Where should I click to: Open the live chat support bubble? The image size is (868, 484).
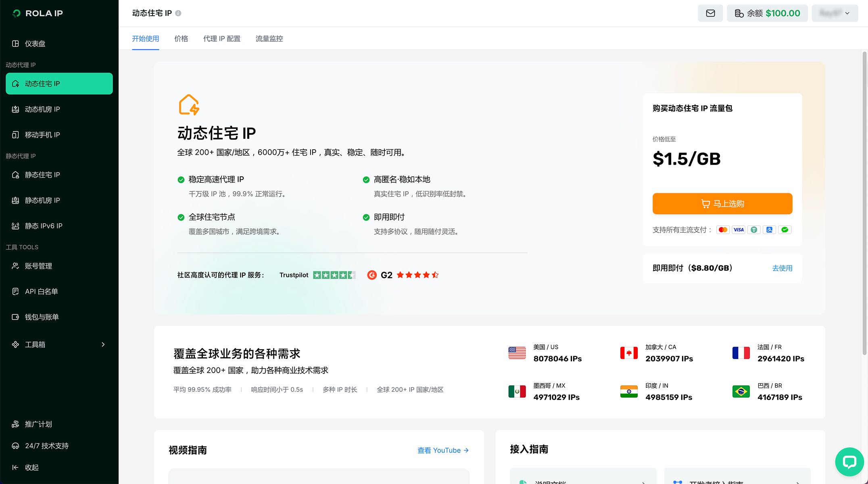coord(849,461)
